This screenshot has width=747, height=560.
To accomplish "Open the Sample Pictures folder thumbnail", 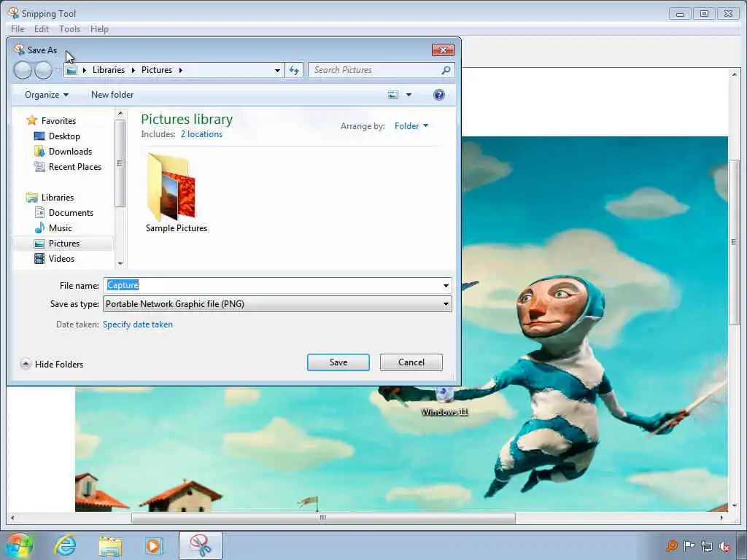I will tap(171, 187).
